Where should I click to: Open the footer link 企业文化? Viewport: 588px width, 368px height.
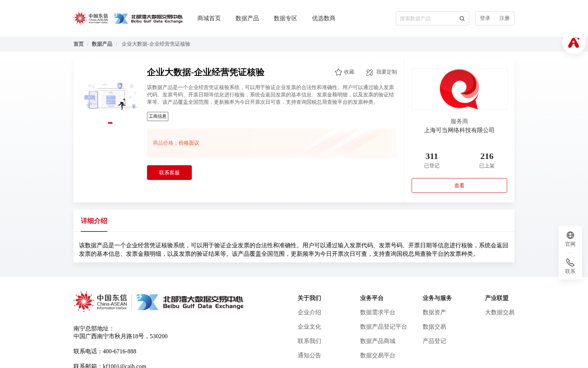tap(309, 327)
